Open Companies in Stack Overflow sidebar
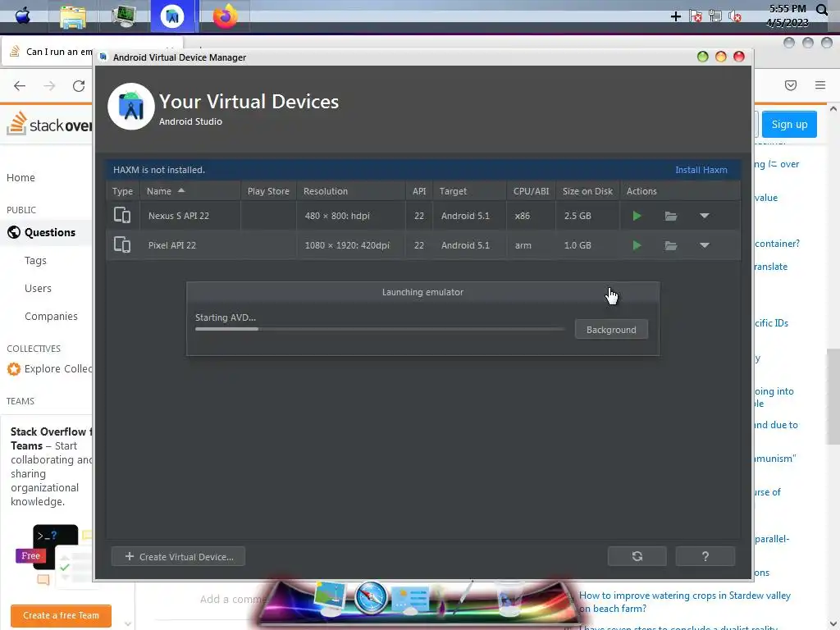 pos(51,316)
